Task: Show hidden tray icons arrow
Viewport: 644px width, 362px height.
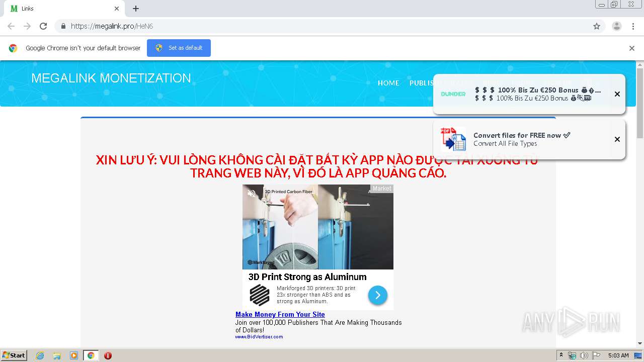Action: pyautogui.click(x=561, y=355)
